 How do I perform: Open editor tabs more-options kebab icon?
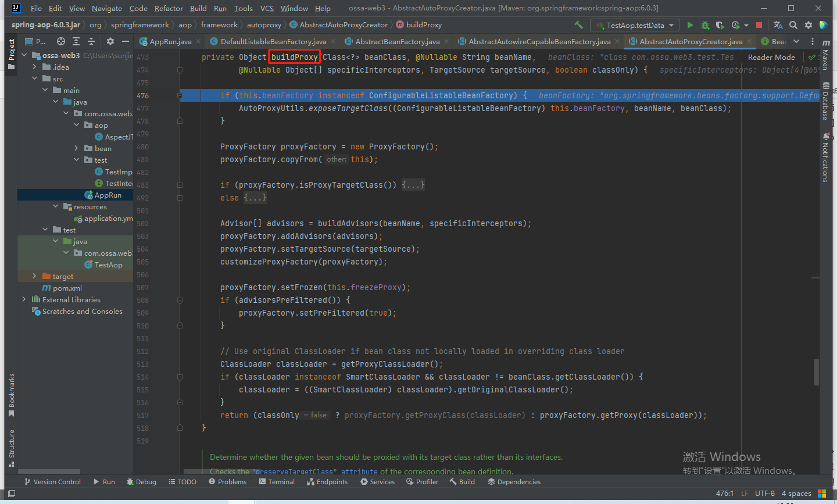click(x=813, y=41)
